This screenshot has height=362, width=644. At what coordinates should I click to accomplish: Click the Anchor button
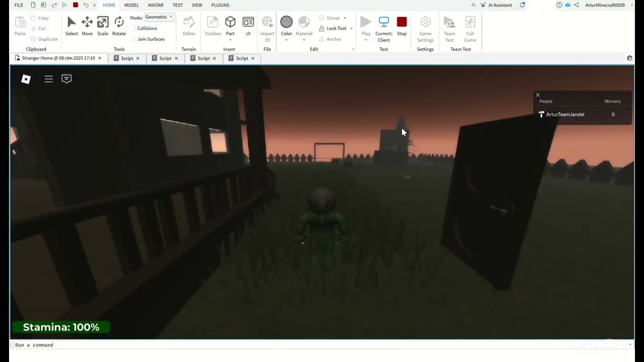(330, 39)
